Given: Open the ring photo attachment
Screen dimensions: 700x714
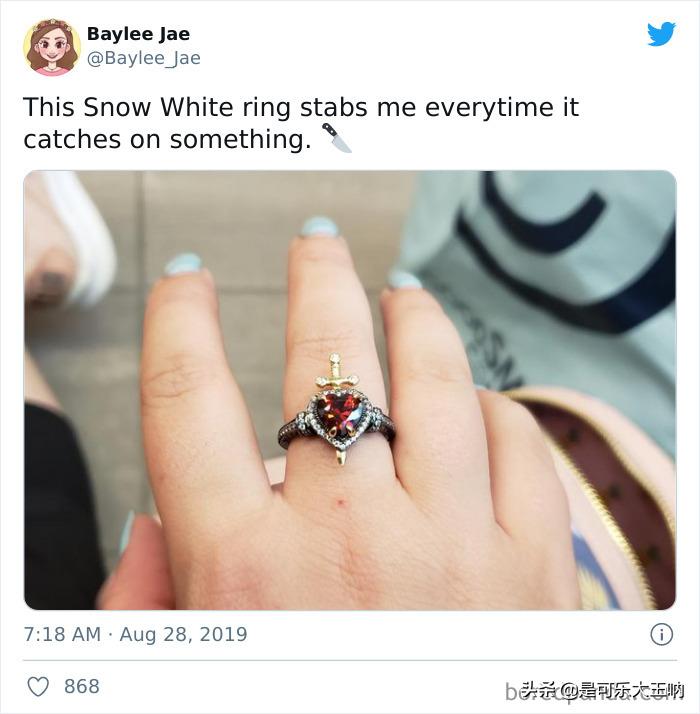Looking at the screenshot, I should pos(350,390).
